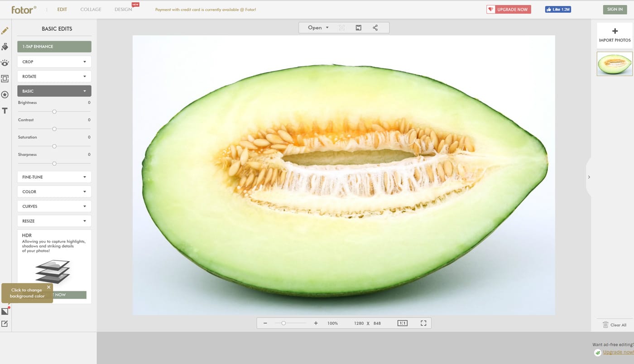
Task: Click the save floppy disk icon
Action: 358,28
